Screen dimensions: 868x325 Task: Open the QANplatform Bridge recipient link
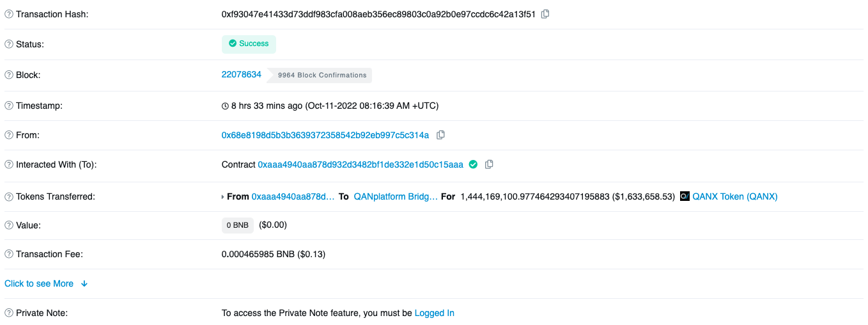tap(396, 196)
